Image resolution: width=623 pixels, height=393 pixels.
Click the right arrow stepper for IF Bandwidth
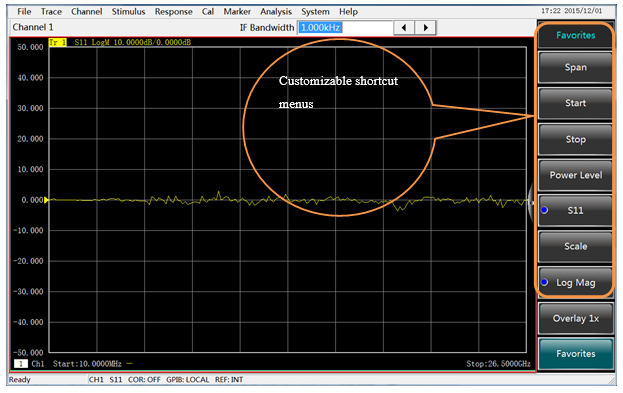click(426, 28)
